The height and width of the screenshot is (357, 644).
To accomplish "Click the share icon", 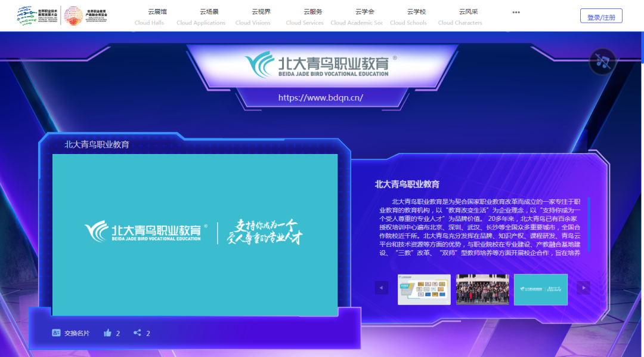I will tap(137, 333).
